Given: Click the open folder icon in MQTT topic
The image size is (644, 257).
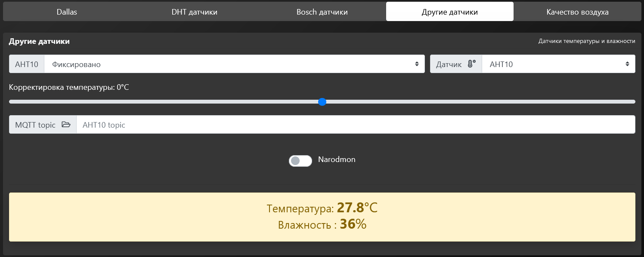Looking at the screenshot, I should pyautogui.click(x=66, y=125).
